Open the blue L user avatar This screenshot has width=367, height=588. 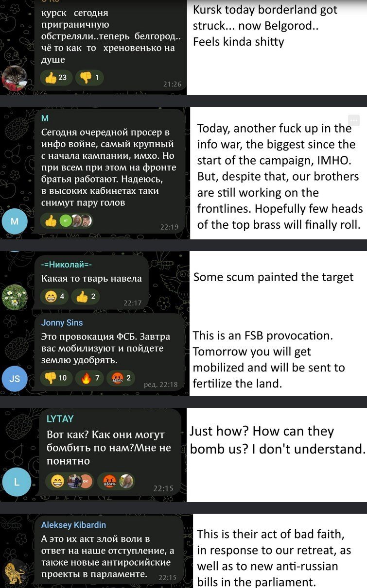[x=17, y=482]
